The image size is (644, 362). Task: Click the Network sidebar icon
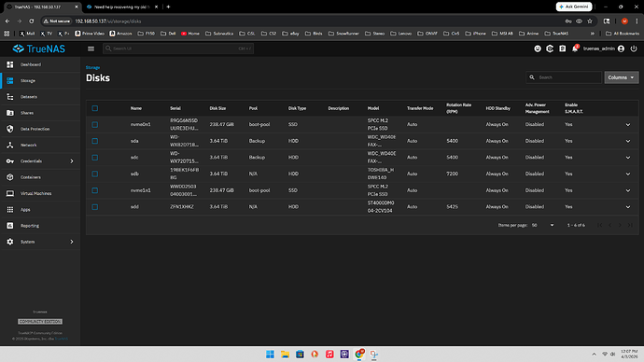[x=10, y=145]
